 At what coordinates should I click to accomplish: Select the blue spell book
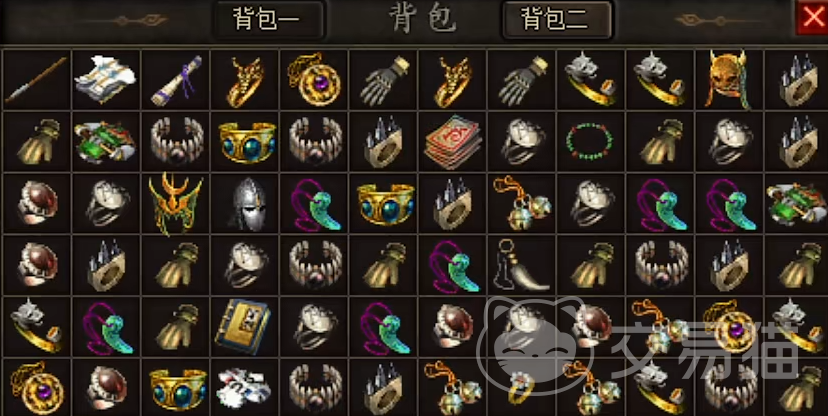tap(244, 326)
